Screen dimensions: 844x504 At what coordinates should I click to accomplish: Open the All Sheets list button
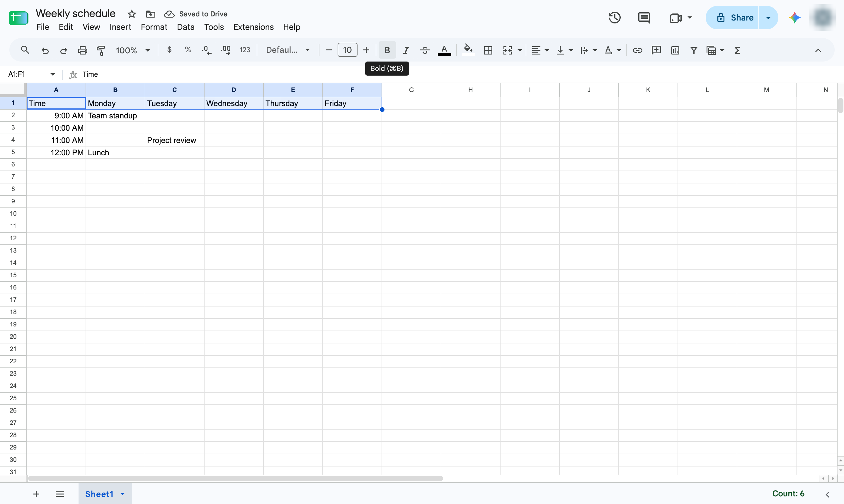pos(60,494)
